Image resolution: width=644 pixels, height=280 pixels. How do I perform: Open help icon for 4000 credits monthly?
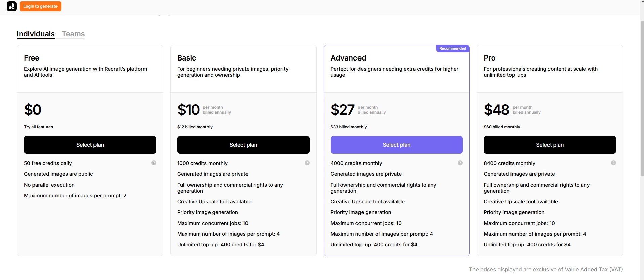pyautogui.click(x=460, y=163)
